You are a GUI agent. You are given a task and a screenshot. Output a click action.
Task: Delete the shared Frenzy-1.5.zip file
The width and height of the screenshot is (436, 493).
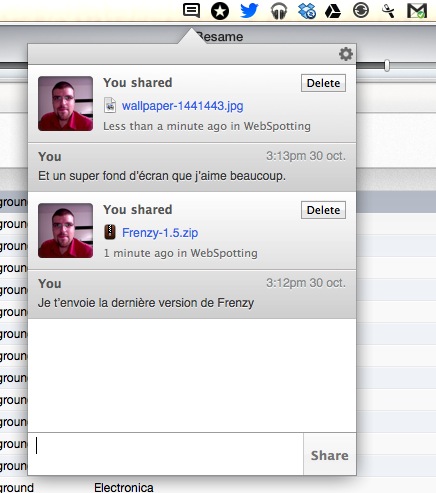coord(323,210)
